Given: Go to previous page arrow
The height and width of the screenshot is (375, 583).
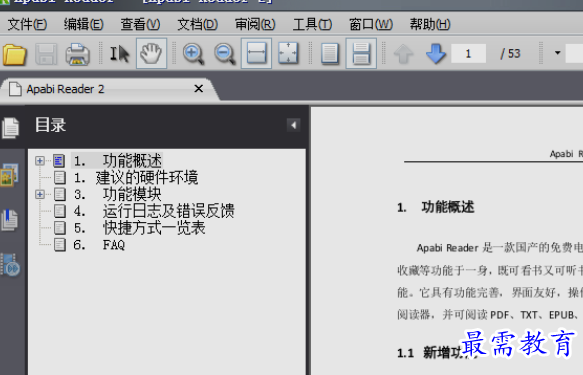Looking at the screenshot, I should pos(403,54).
